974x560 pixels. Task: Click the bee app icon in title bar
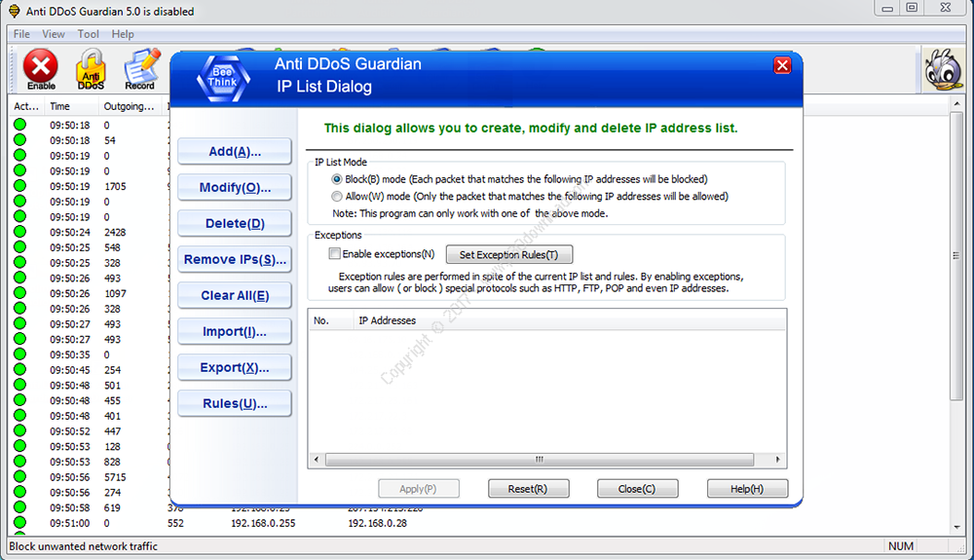(x=14, y=11)
